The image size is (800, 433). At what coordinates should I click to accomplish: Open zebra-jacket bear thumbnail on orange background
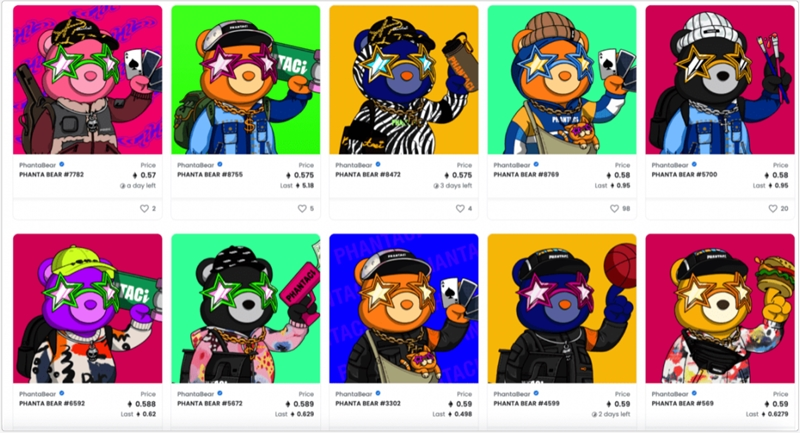pyautogui.click(x=404, y=80)
